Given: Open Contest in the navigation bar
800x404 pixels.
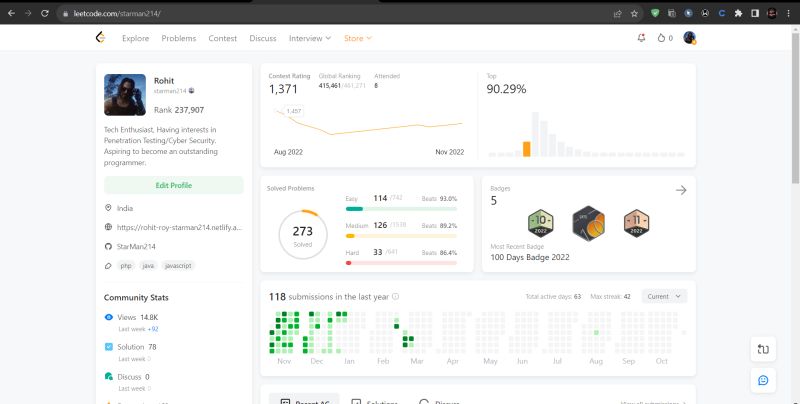Looking at the screenshot, I should [x=222, y=38].
